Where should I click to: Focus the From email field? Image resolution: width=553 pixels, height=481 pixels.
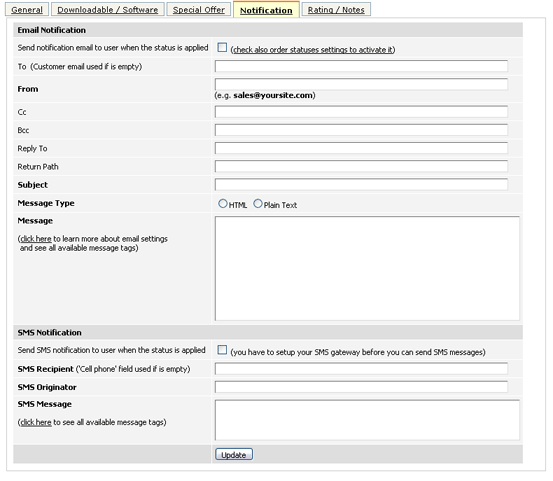361,84
